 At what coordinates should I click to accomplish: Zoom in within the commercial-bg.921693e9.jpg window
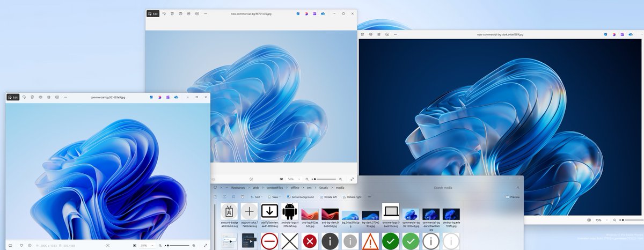click(x=194, y=245)
